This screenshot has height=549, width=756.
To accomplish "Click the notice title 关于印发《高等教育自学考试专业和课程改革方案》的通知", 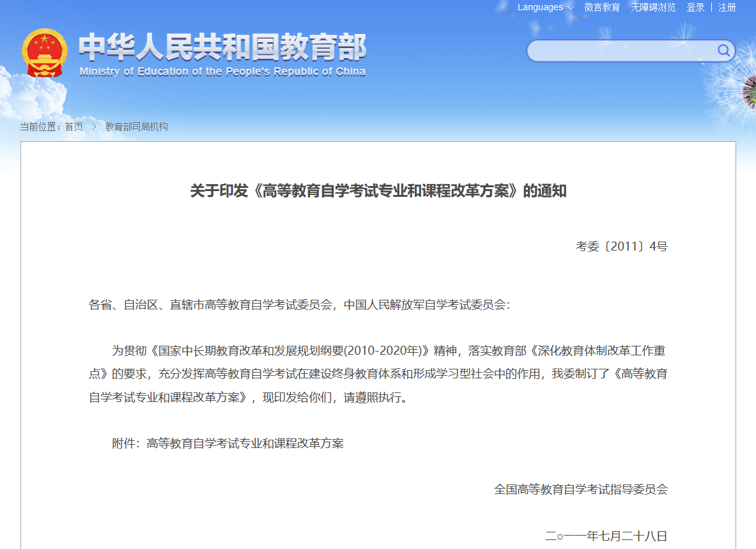I will (378, 191).
